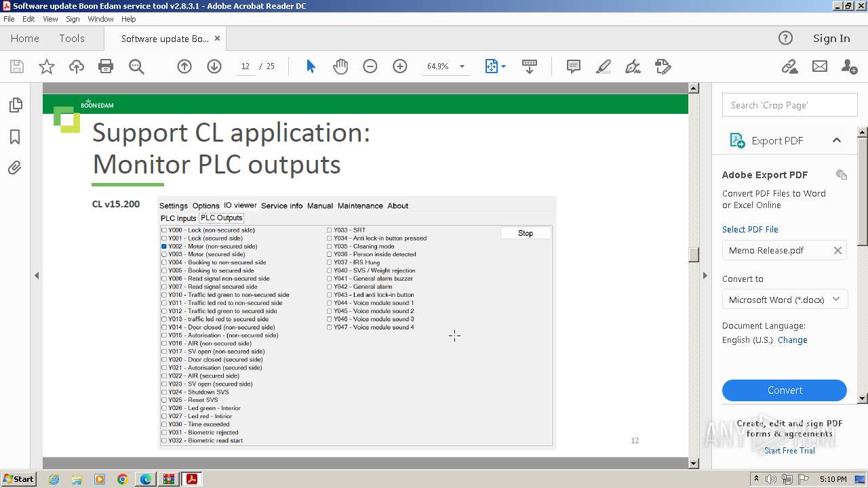
Task: Check Y047 Voice module sound 4
Action: (x=330, y=327)
